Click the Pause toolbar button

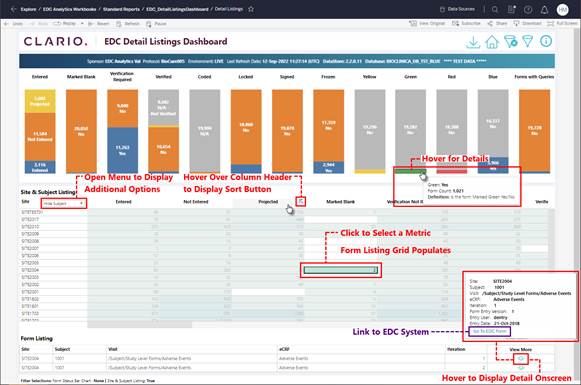tap(156, 24)
